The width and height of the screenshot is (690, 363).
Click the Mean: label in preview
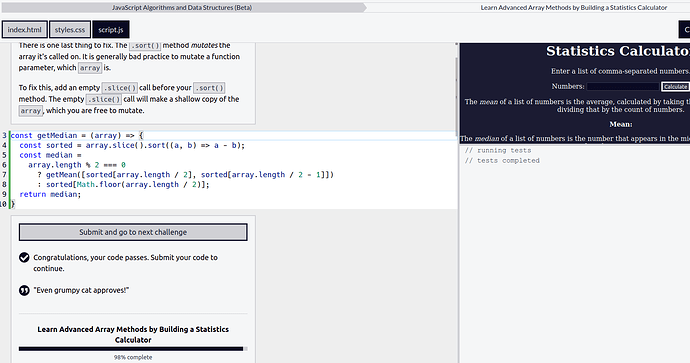point(620,125)
